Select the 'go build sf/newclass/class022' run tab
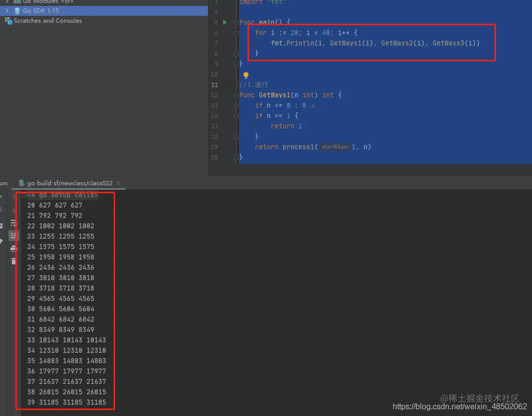The image size is (532, 416). (70, 183)
